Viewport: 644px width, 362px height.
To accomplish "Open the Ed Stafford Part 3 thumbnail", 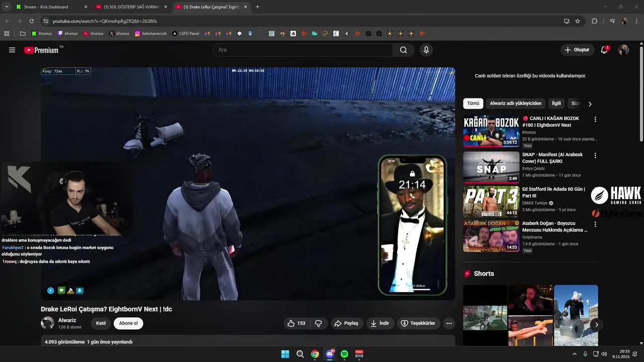I will 491,202.
